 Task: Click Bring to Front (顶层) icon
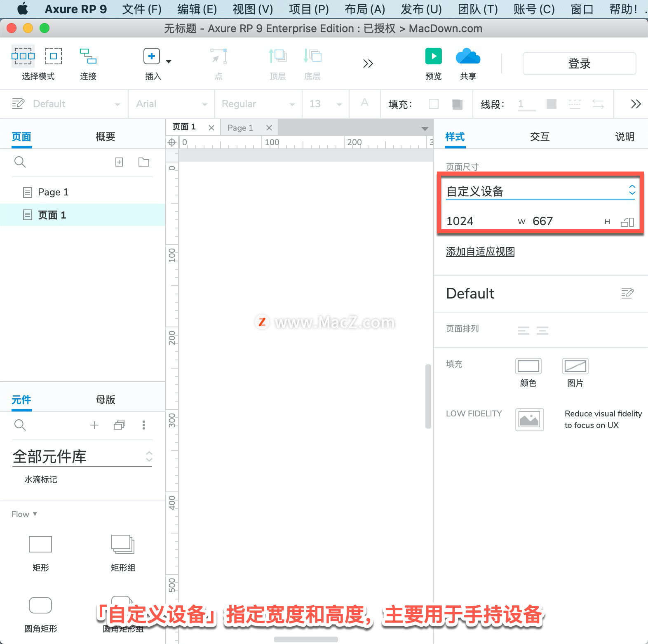point(278,56)
